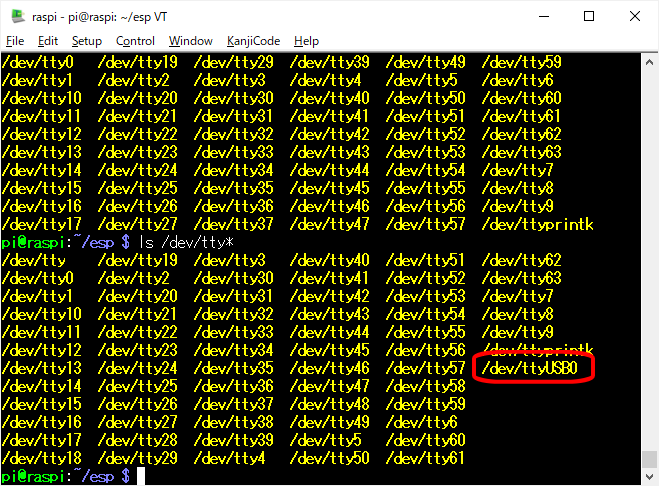Click /dev/ttyprintk in the upper listing
This screenshot has height=486, width=659.
[538, 224]
